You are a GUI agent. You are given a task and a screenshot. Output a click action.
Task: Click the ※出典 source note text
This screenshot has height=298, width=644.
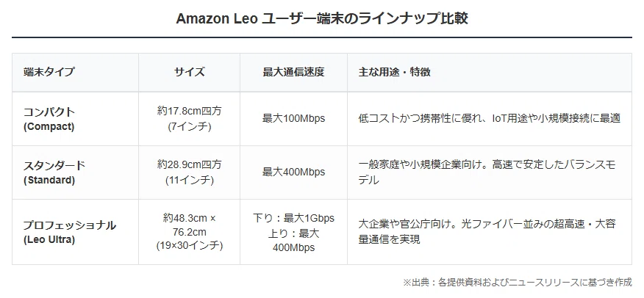[x=517, y=283]
